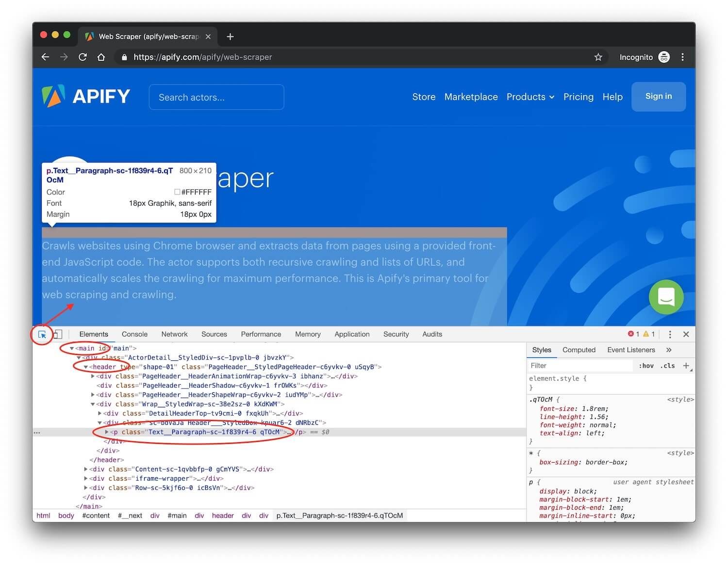Open the green Intercom chat bubble

pos(666,297)
